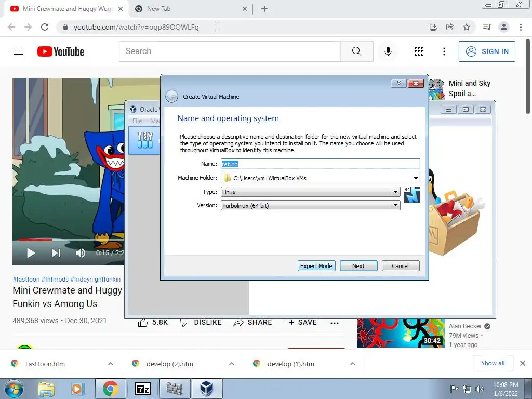Go to YouTube home via the logo
Viewport: 532px width, 399px height.
coord(61,51)
